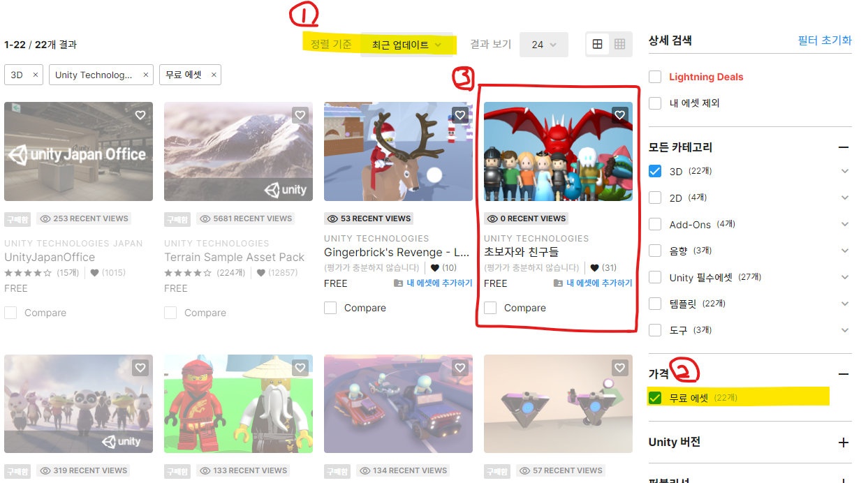Image resolution: width=868 pixels, height=483 pixels.
Task: Expand 도구 subcategories chevron
Action: [x=845, y=330]
